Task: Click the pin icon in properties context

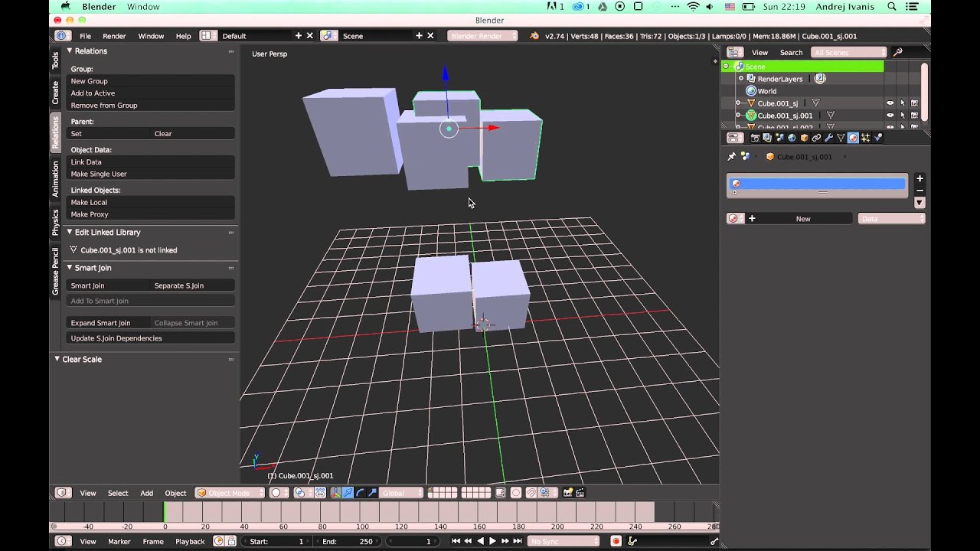Action: pos(731,156)
